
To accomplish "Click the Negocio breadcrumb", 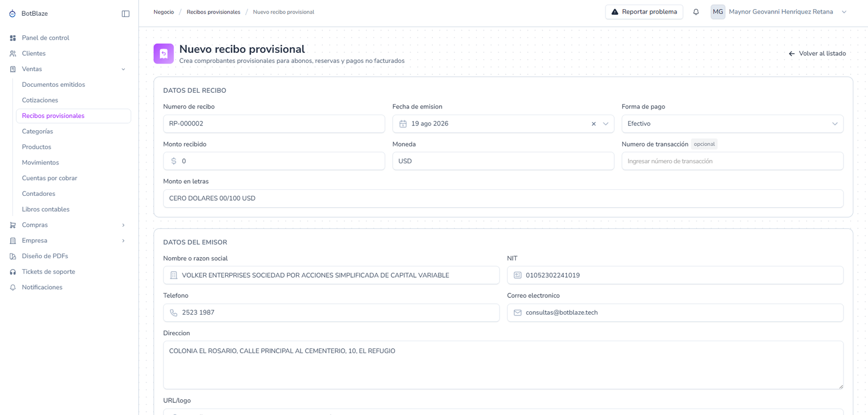I will [x=164, y=12].
